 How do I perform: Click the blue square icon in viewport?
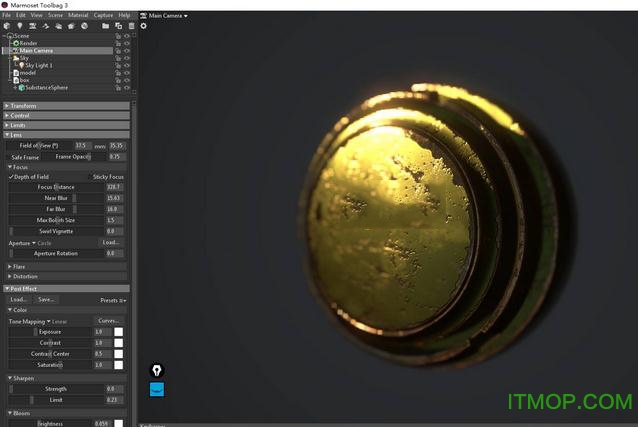[157, 389]
